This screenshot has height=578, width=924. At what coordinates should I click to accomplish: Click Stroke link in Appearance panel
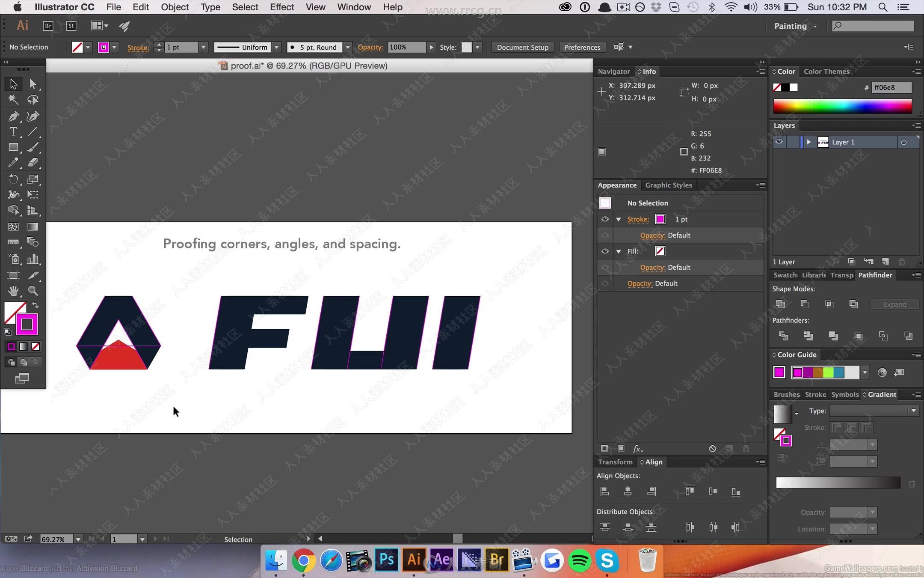(x=638, y=219)
